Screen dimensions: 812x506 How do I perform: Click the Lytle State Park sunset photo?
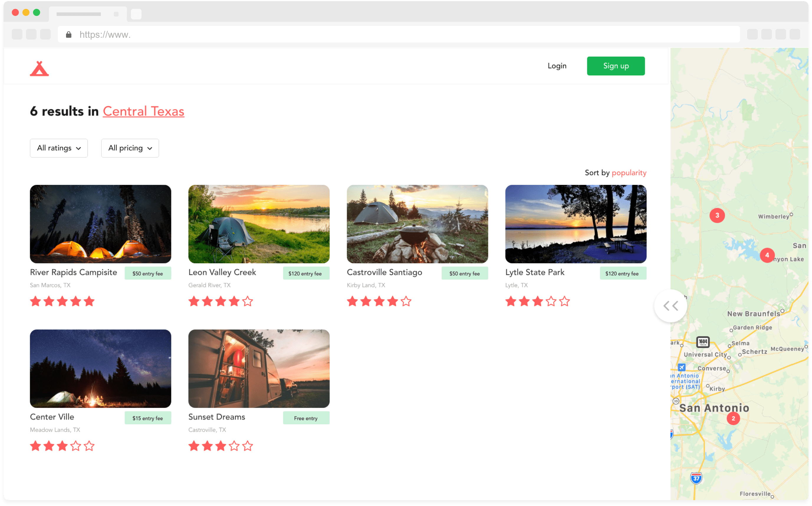[576, 224]
